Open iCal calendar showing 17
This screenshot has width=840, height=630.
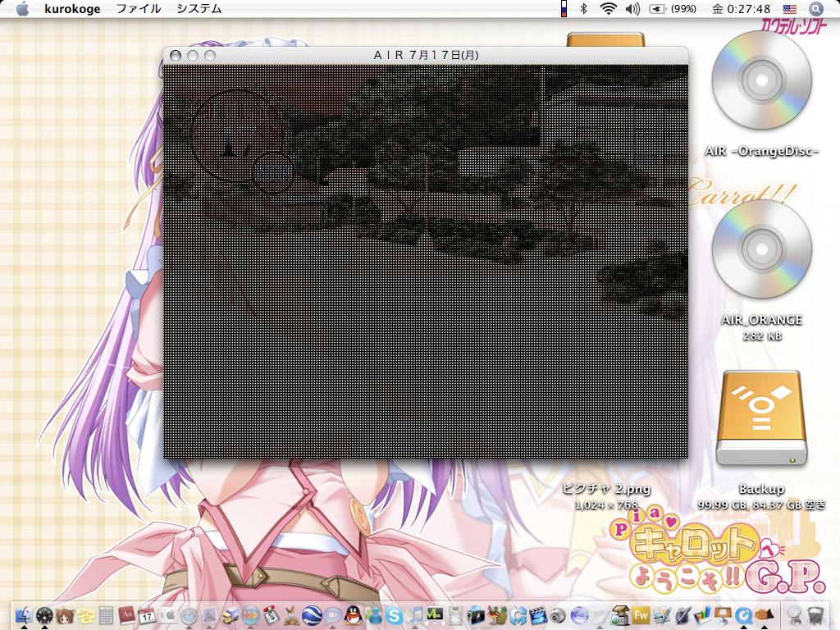coord(147,615)
